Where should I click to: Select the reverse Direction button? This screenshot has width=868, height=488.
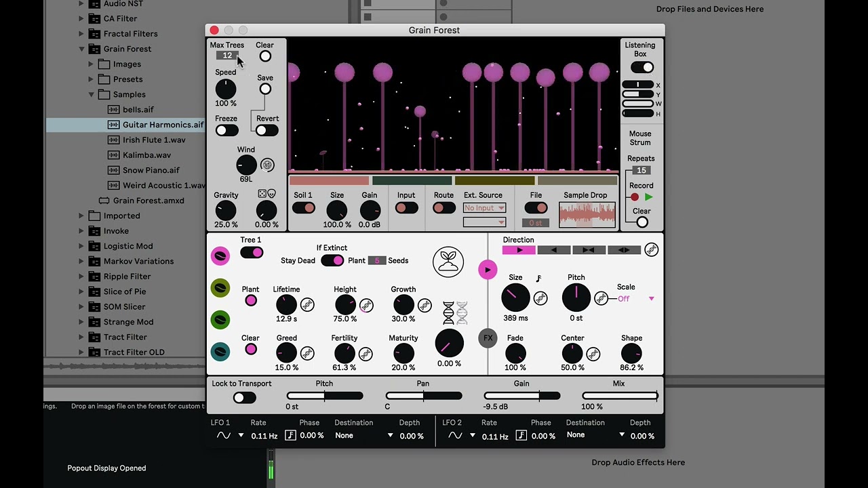553,250
